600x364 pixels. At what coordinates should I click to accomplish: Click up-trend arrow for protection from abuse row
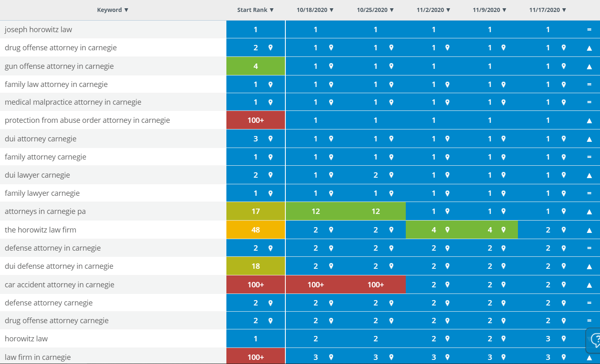589,120
